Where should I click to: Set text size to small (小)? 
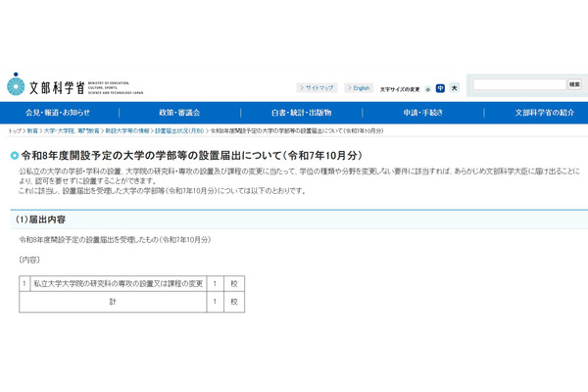[x=428, y=89]
